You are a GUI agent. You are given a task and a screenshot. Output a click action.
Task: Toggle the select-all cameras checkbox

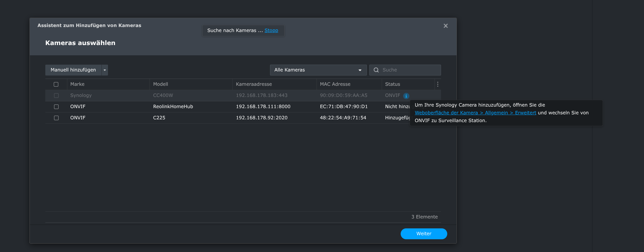coord(56,84)
